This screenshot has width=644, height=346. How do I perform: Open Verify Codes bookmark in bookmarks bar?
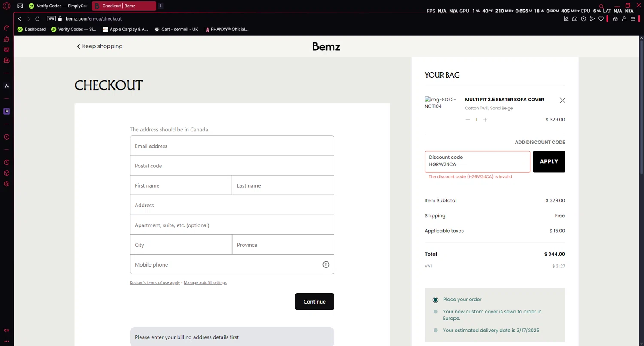click(x=73, y=29)
